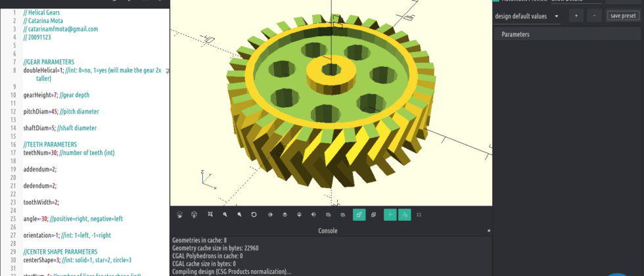
Task: Click the Zoom Out magnifier icon
Action: click(x=239, y=214)
